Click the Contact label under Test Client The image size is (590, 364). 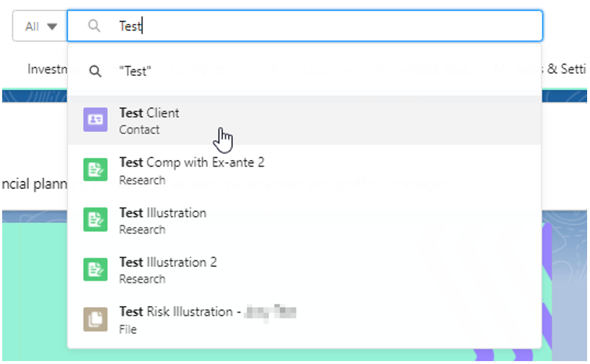pos(139,130)
